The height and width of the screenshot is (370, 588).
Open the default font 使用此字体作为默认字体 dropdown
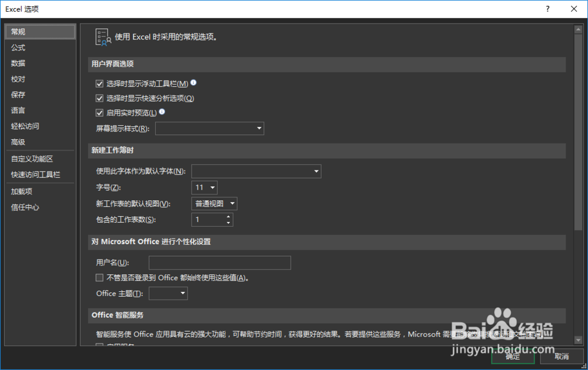pyautogui.click(x=256, y=171)
